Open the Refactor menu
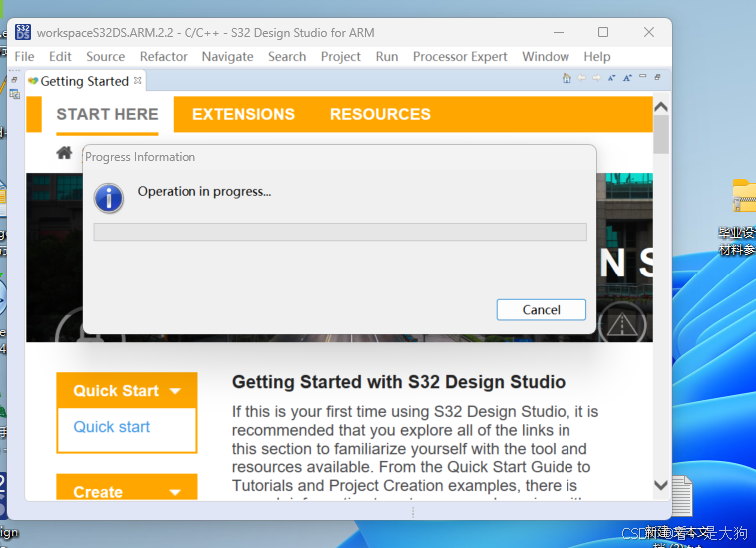The height and width of the screenshot is (548, 756). [x=163, y=57]
